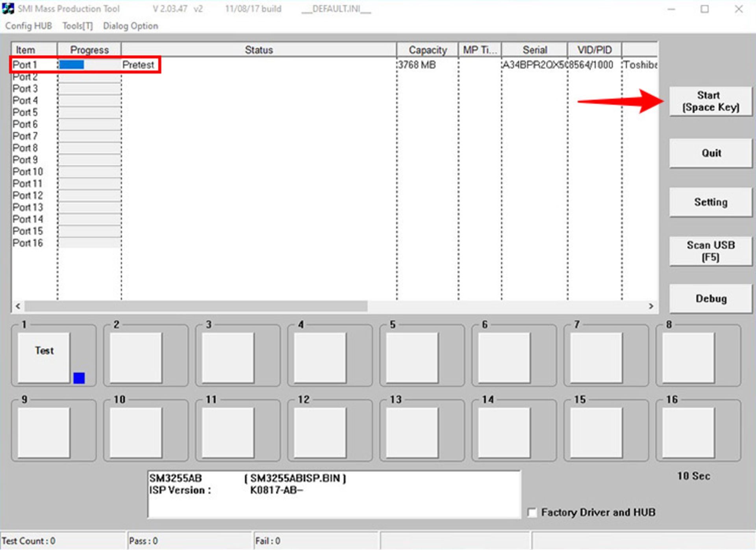The image size is (756, 550).
Task: Click the empty port slot 12 box
Action: click(320, 432)
